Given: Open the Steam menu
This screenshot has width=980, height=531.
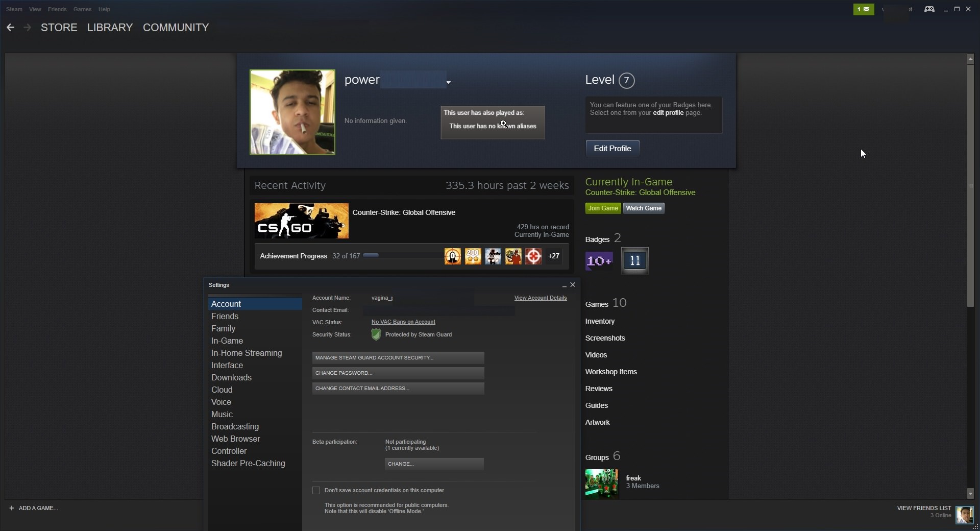Looking at the screenshot, I should click(x=14, y=9).
